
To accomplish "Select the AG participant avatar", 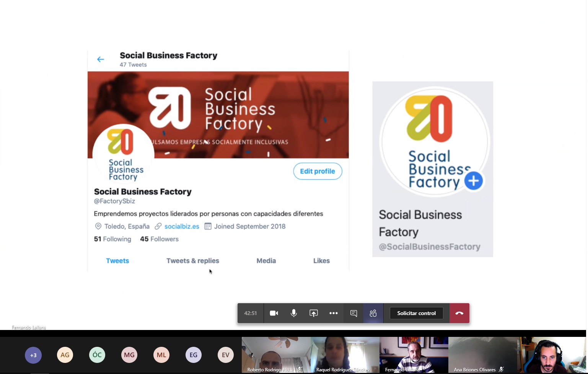I will pos(65,355).
